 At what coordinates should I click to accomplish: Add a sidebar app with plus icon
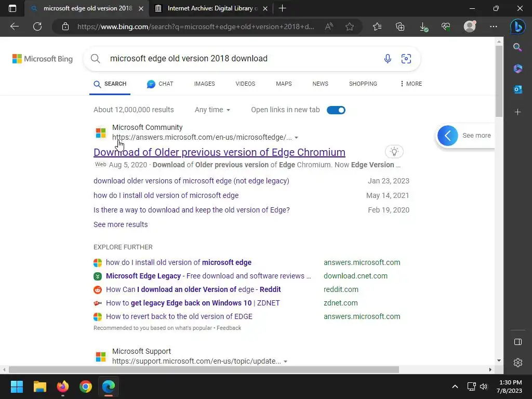click(x=518, y=112)
